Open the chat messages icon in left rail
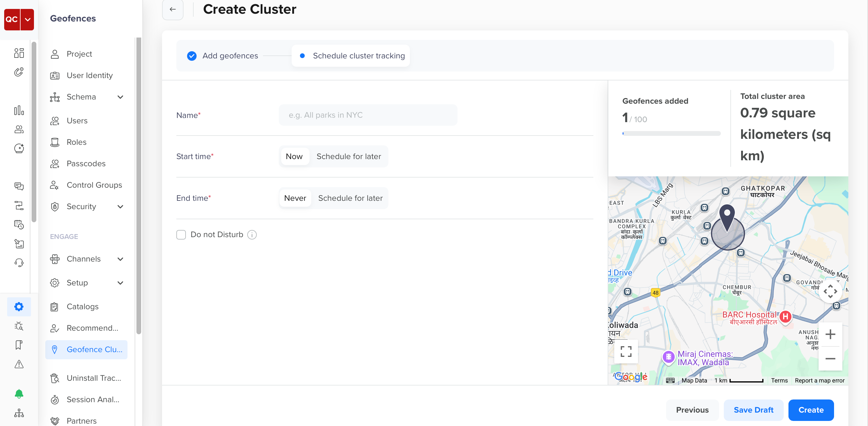The height and width of the screenshot is (426, 868). pos(19,186)
